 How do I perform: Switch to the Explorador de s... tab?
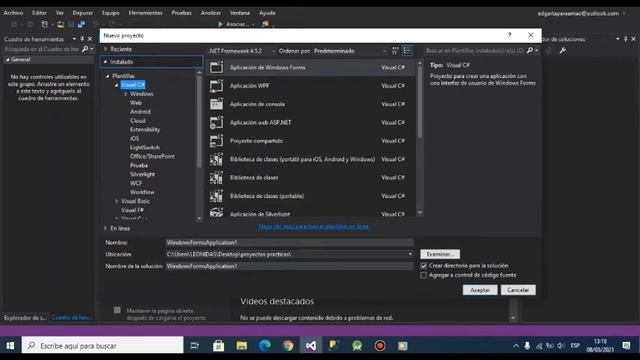click(25, 318)
